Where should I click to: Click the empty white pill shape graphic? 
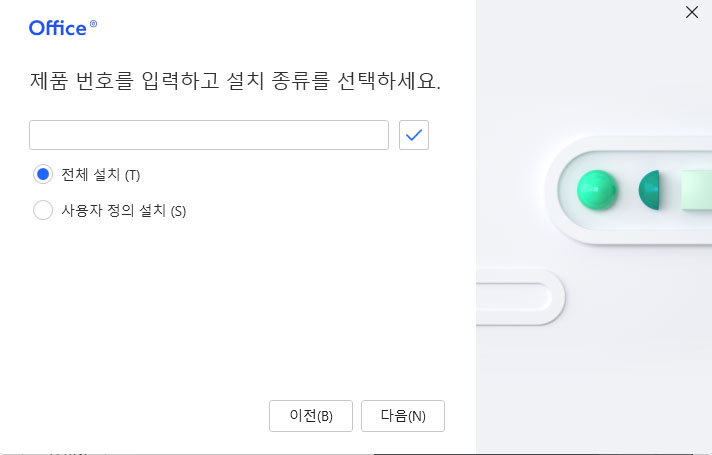515,297
